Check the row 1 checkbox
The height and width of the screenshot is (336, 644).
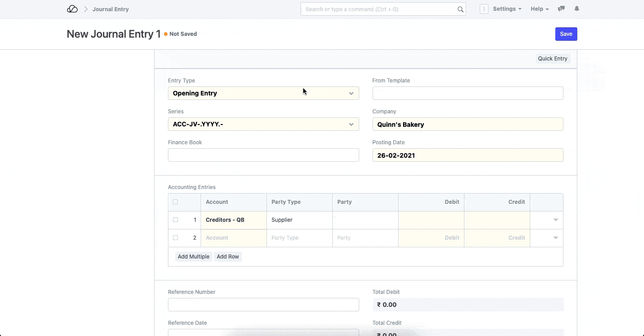click(x=175, y=220)
